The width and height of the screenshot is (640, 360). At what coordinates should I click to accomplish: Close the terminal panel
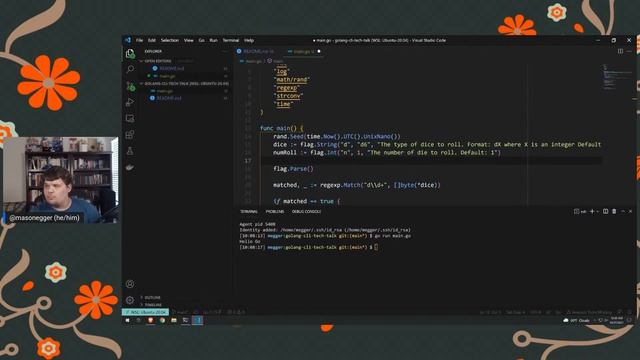coord(630,211)
